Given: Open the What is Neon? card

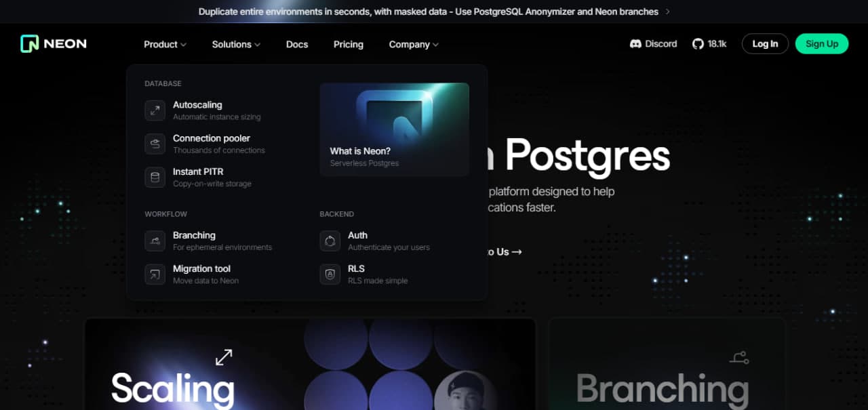Looking at the screenshot, I should (x=394, y=129).
